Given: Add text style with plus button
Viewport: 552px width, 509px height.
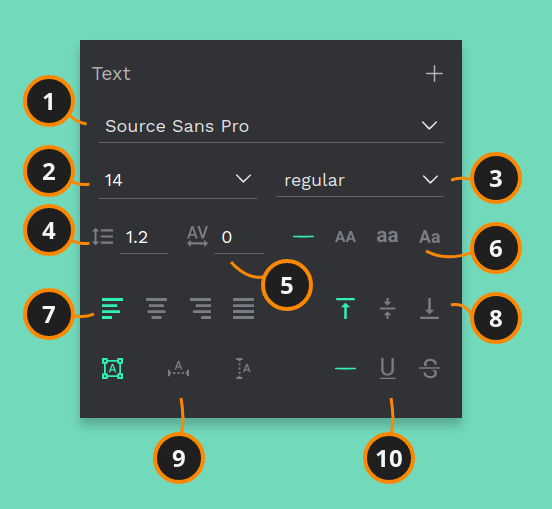Looking at the screenshot, I should click(x=434, y=74).
